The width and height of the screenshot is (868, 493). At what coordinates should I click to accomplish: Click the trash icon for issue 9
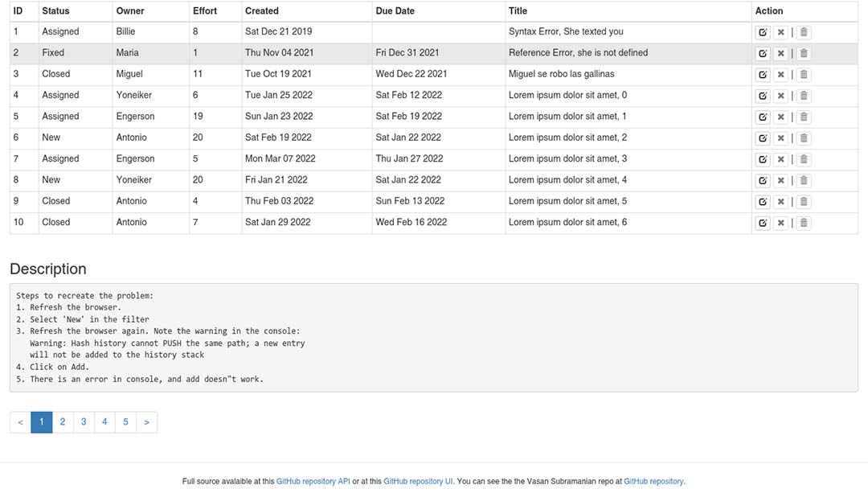pos(804,202)
